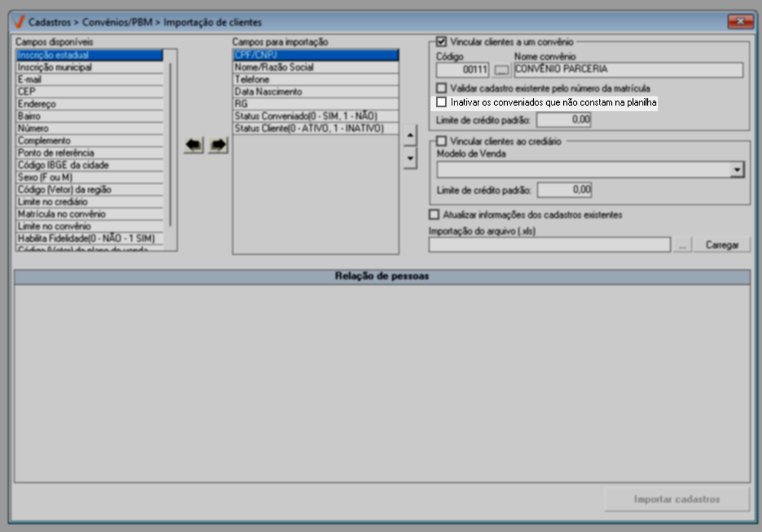Browse for the .xls import file
Screen dimensions: 762x532
click(682, 245)
